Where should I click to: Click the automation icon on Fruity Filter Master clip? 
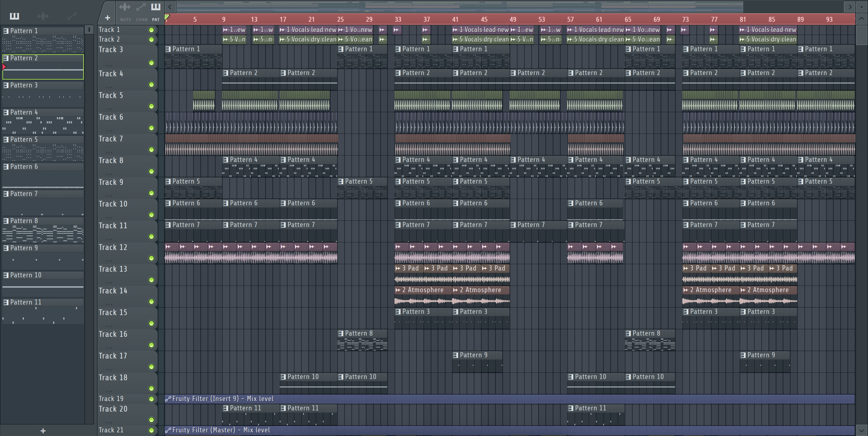point(168,430)
